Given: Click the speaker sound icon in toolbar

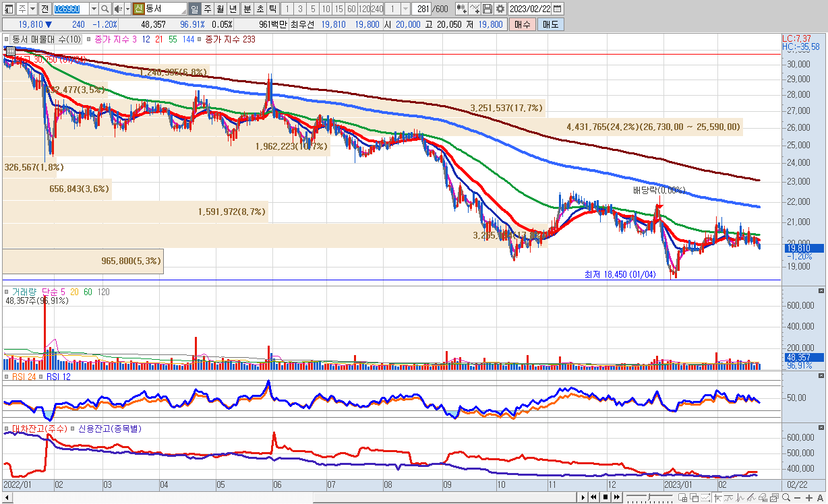Looking at the screenshot, I should click(x=118, y=9).
